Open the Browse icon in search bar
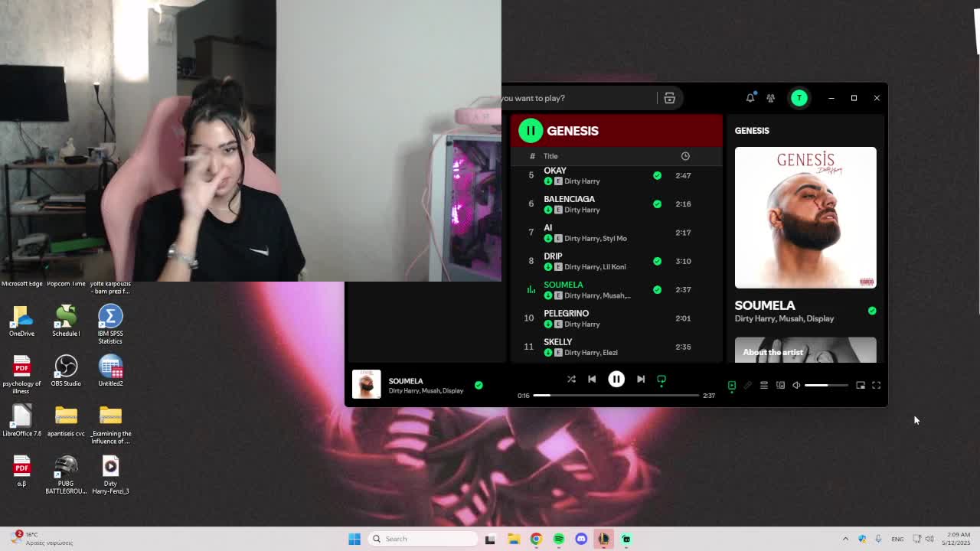Image resolution: width=980 pixels, height=551 pixels. point(669,98)
